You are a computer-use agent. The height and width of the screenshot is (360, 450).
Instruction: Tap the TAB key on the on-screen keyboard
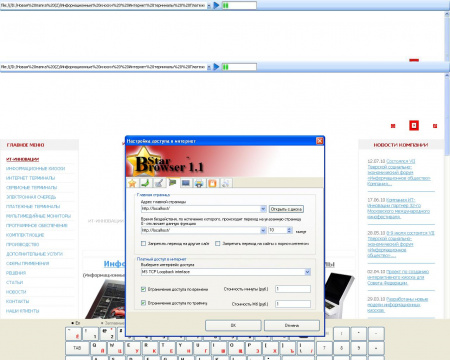click(x=77, y=348)
